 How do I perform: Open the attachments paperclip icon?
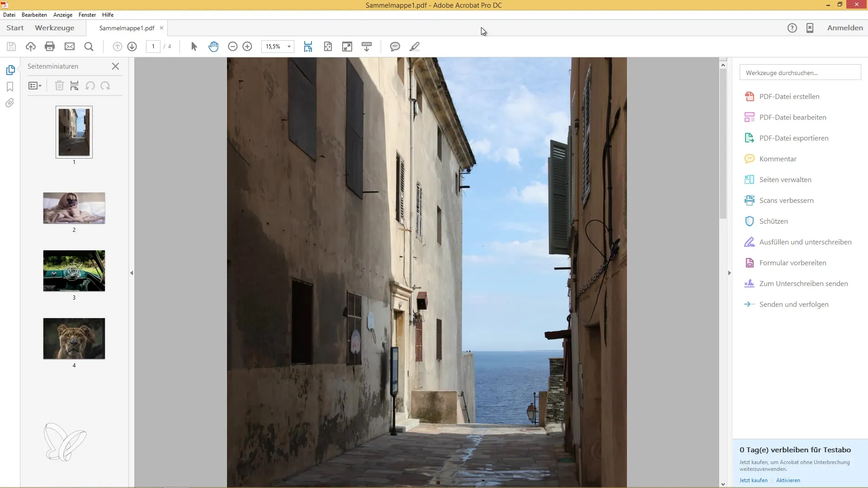click(x=10, y=103)
